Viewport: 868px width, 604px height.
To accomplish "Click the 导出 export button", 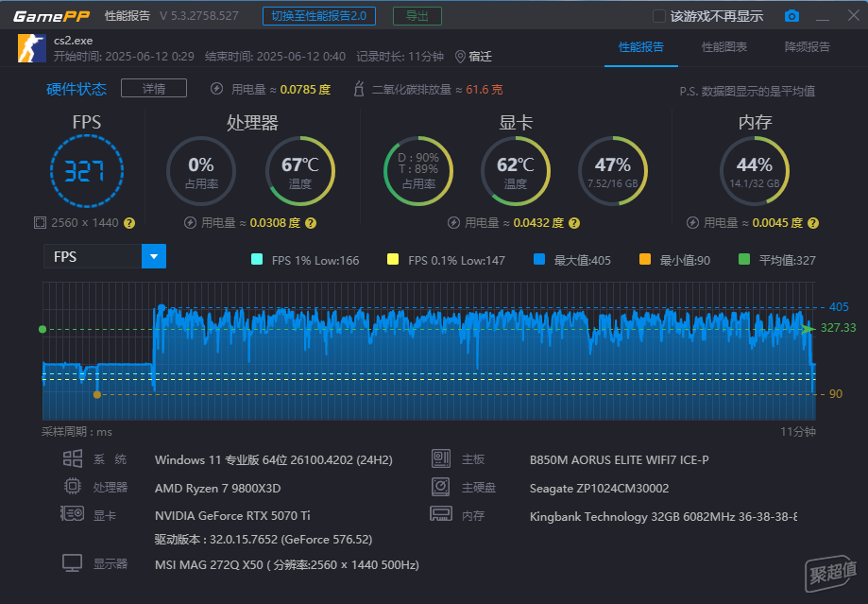I will tap(417, 16).
